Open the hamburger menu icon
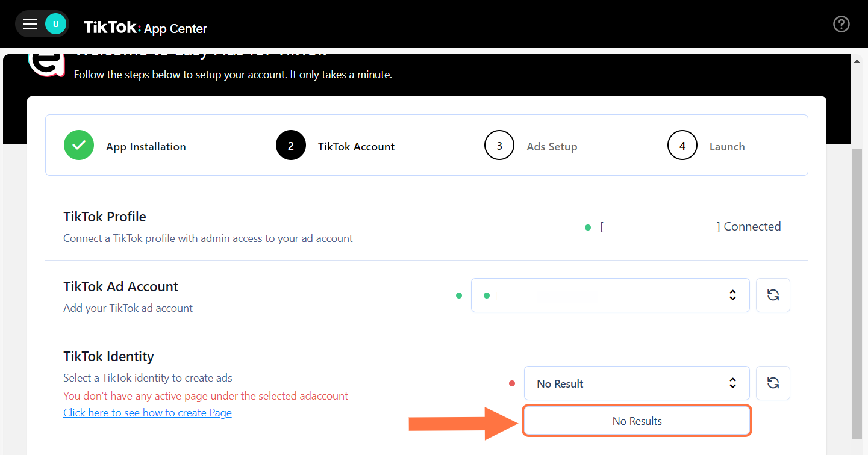The width and height of the screenshot is (868, 455). pyautogui.click(x=30, y=24)
